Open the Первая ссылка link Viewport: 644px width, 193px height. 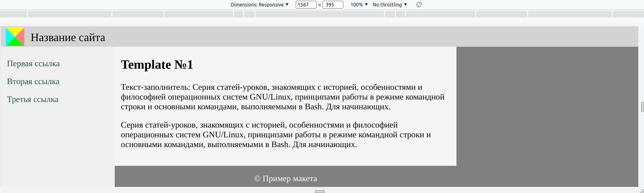click(x=33, y=64)
